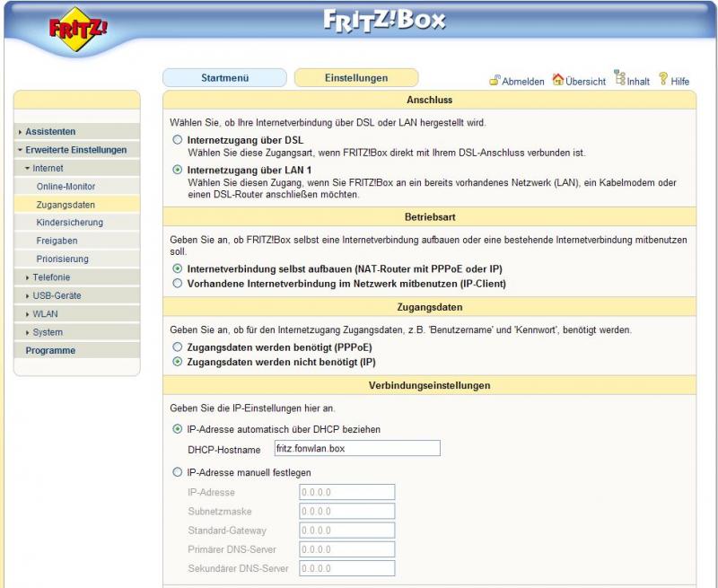The image size is (718, 588).
Task: Expand the WLAN submenu arrow
Action: [28, 314]
